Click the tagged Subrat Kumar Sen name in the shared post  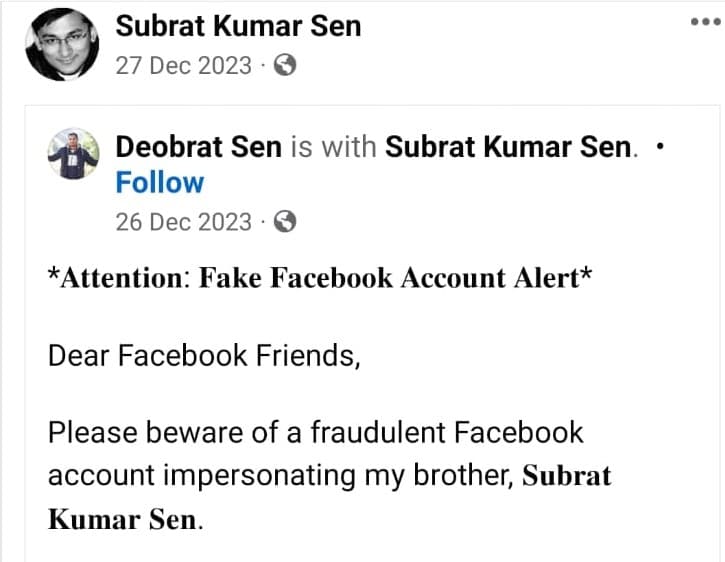pyautogui.click(x=510, y=147)
